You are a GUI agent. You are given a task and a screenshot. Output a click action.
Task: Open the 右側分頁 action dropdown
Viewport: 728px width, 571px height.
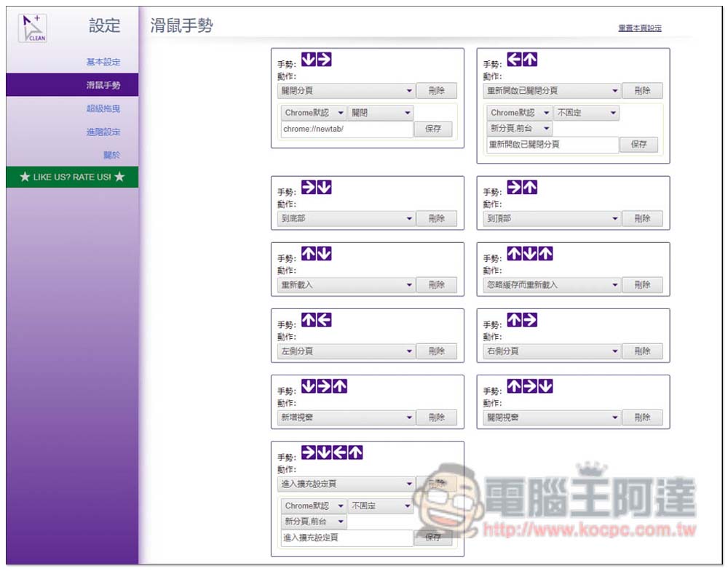552,351
